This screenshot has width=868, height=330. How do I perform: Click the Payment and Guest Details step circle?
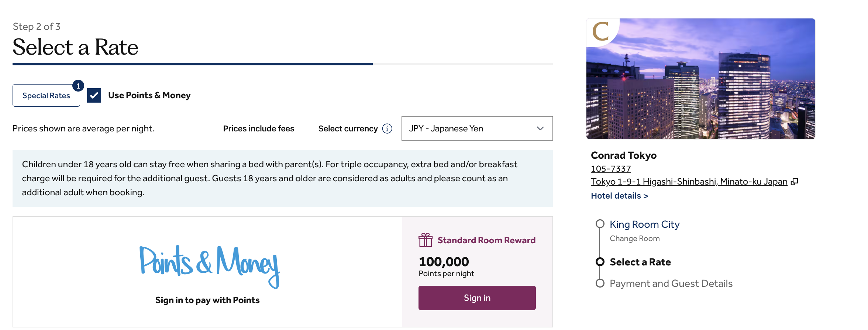pos(600,283)
